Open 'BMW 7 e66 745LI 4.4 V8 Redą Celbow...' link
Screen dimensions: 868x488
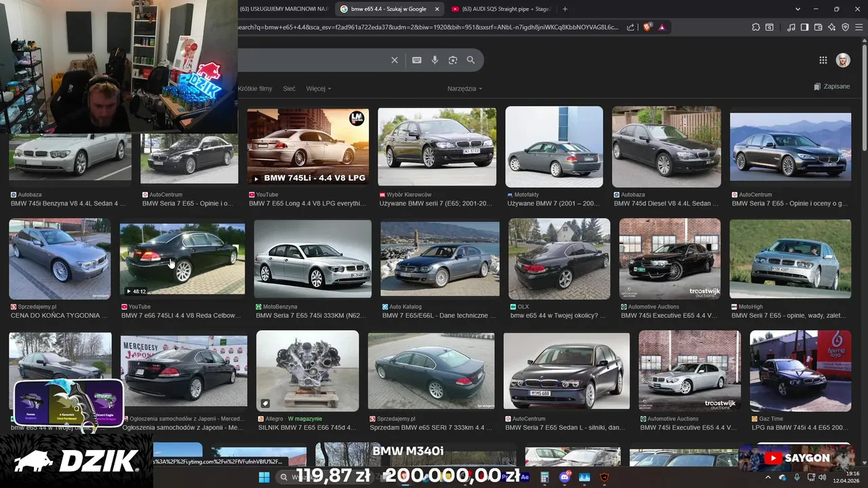(181, 316)
